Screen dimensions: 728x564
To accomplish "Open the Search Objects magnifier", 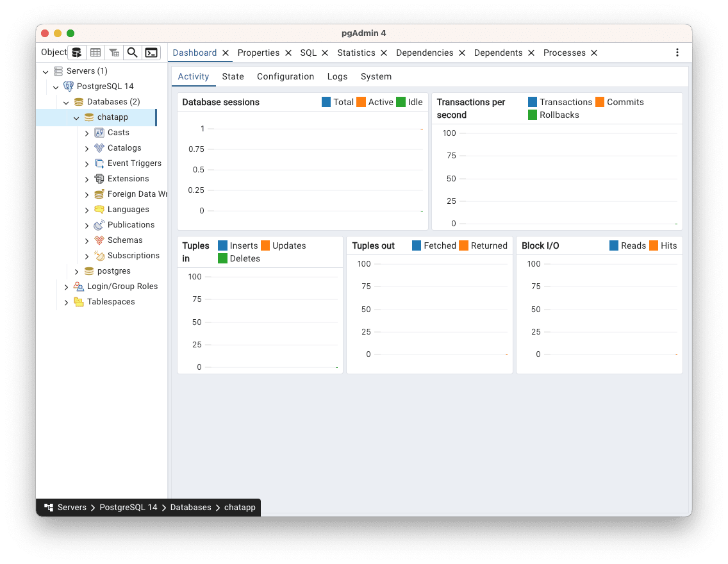I will [x=132, y=53].
